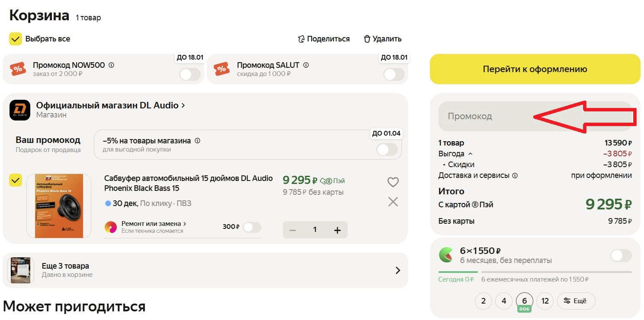The width and height of the screenshot is (644, 320).
Task: Collapse the Выгода breakdown chevron
Action: [471, 154]
